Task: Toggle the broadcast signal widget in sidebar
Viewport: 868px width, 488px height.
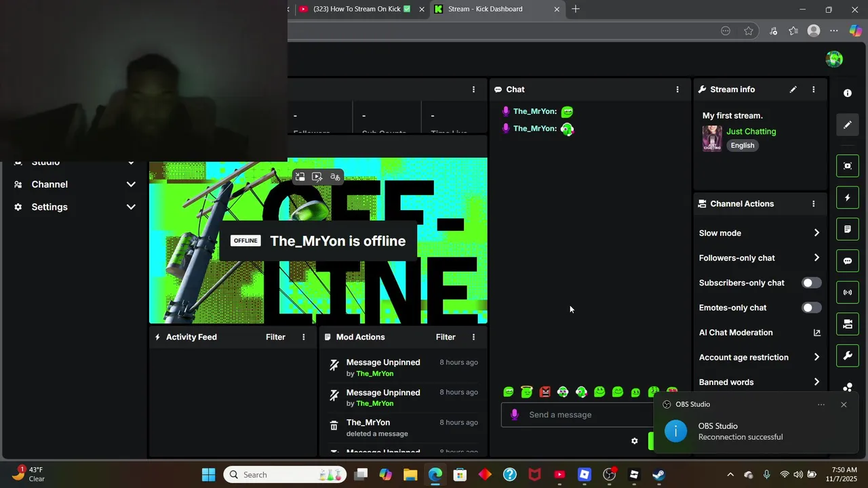Action: tap(848, 293)
